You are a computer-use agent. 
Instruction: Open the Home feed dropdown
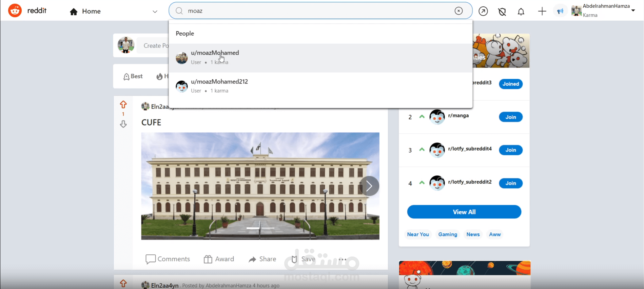tap(155, 12)
